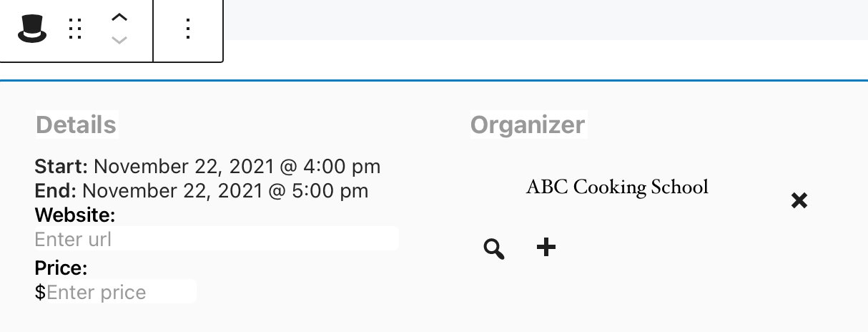Screen dimensions: 868x332
Task: Click the drag handle dots icon
Action: (x=76, y=29)
